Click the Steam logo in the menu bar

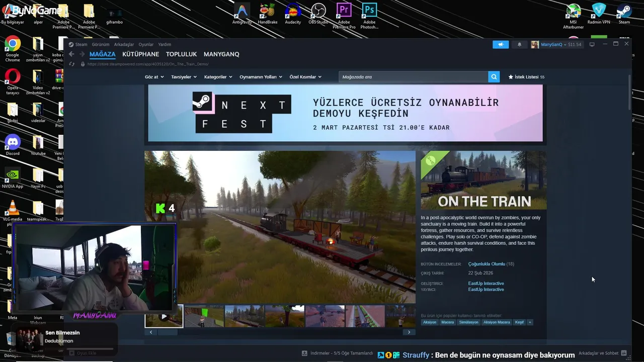click(x=71, y=44)
